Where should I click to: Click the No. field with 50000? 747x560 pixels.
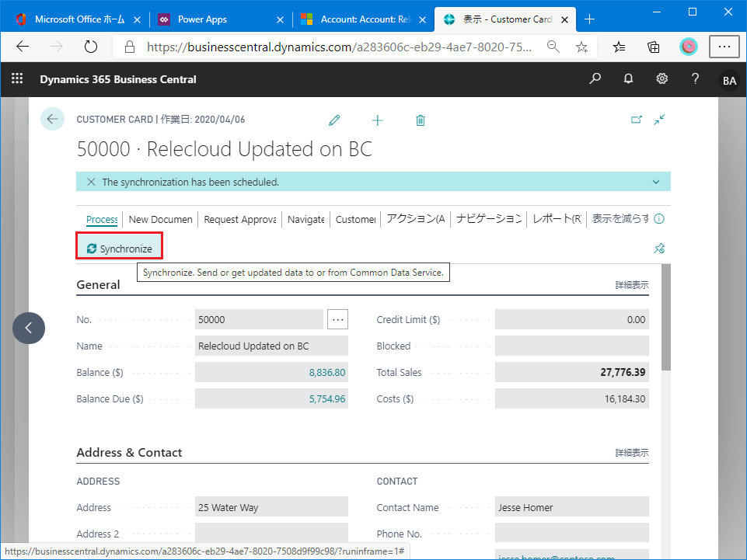point(259,319)
